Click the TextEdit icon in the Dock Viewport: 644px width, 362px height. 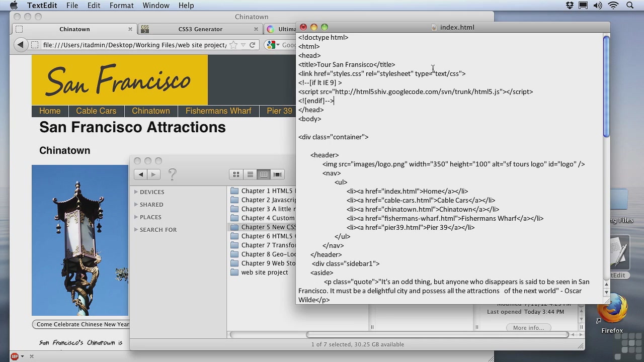[x=619, y=254]
